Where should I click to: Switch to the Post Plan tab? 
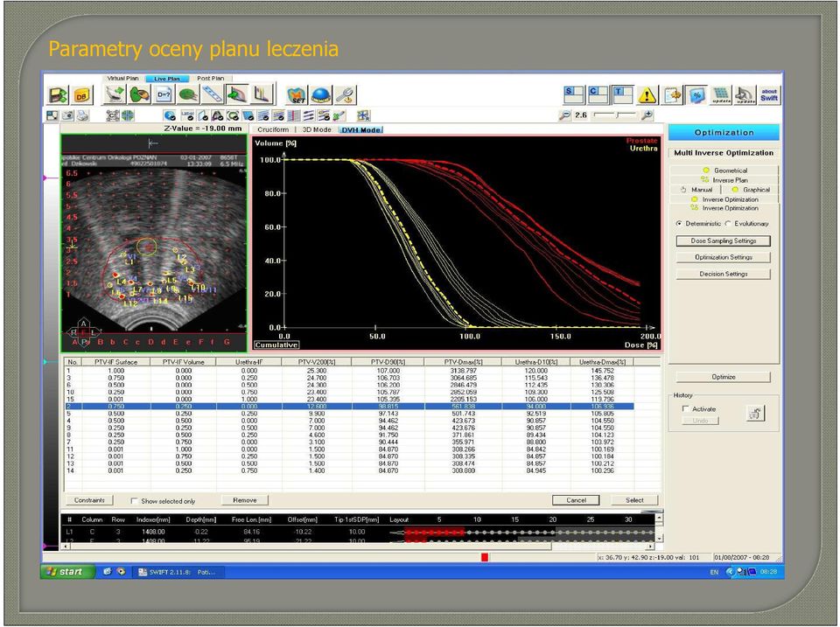211,78
